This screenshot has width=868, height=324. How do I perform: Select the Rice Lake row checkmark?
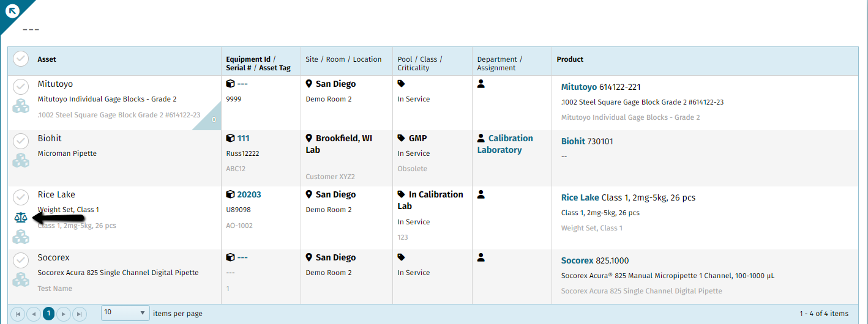pyautogui.click(x=21, y=197)
